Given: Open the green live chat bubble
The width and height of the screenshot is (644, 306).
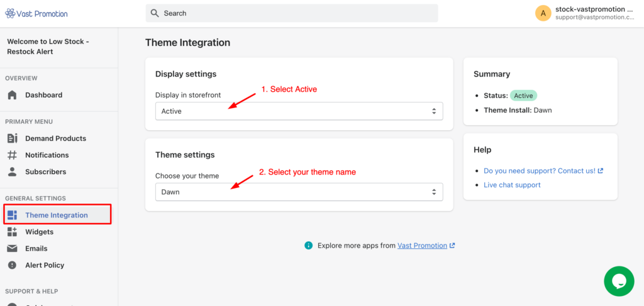Looking at the screenshot, I should [619, 281].
